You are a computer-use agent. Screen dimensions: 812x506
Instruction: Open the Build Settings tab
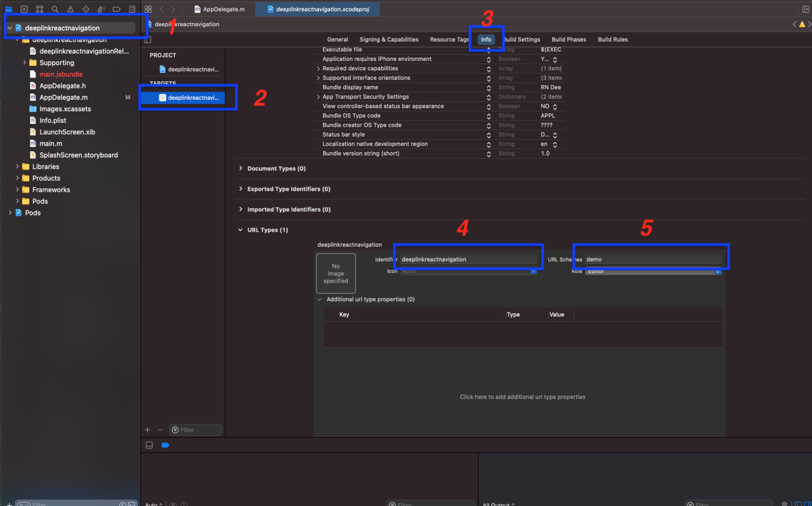[x=522, y=39]
